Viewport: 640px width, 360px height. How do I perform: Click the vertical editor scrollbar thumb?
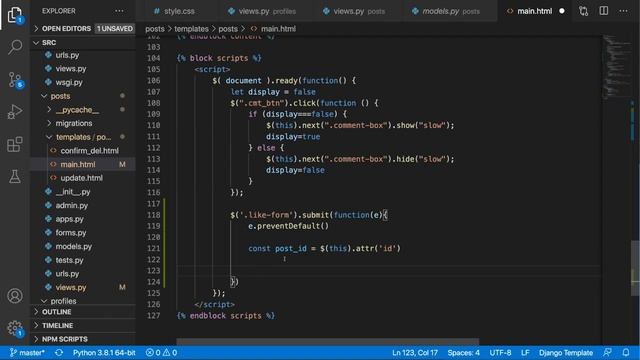pyautogui.click(x=635, y=268)
